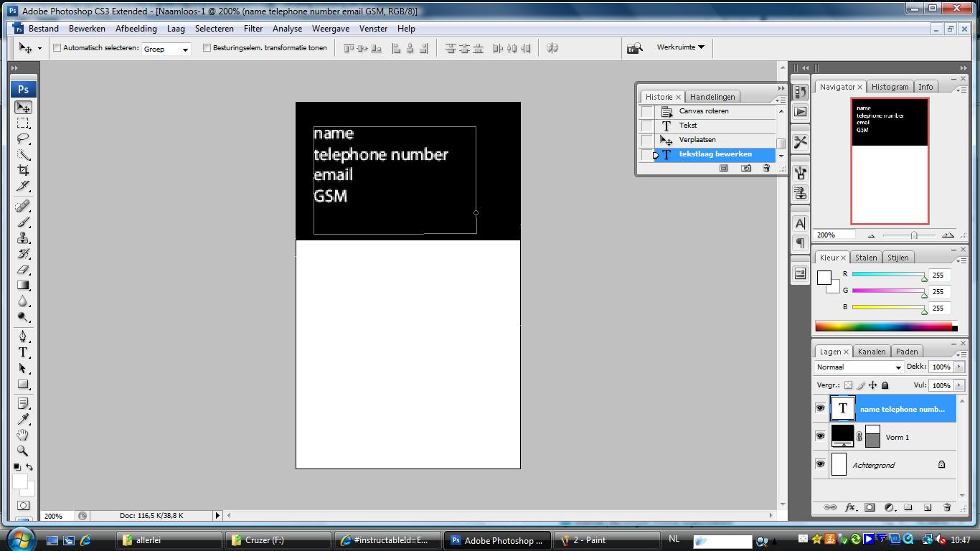Select the Brush tool
Viewport: 980px width, 551px height.
tap(23, 223)
